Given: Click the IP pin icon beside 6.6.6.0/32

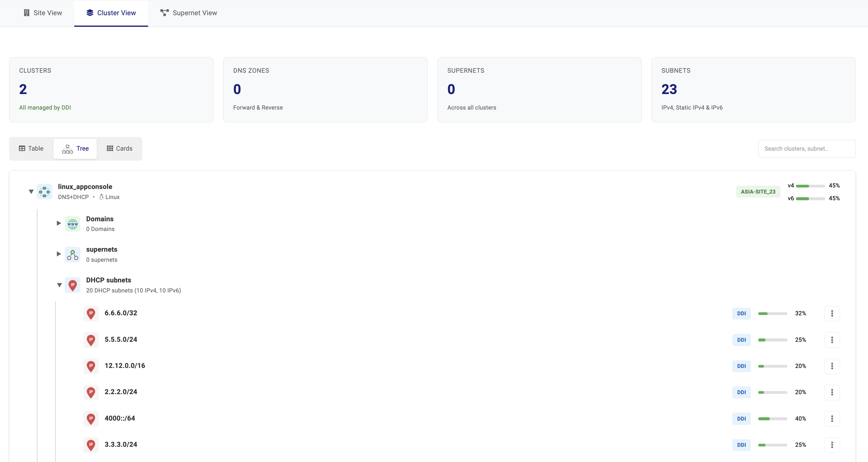Looking at the screenshot, I should (91, 313).
